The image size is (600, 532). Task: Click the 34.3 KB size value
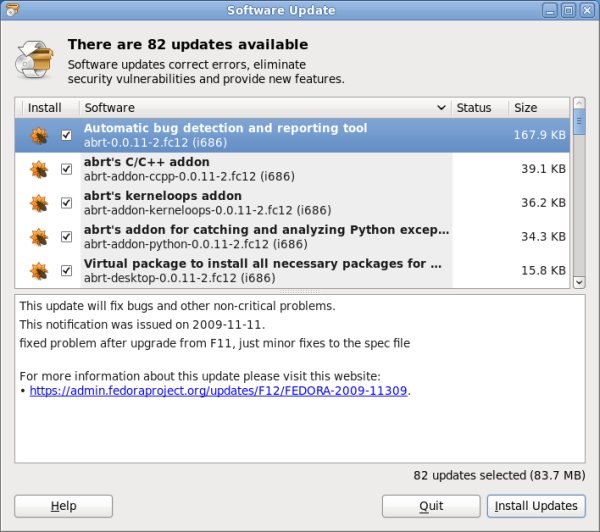point(543,237)
